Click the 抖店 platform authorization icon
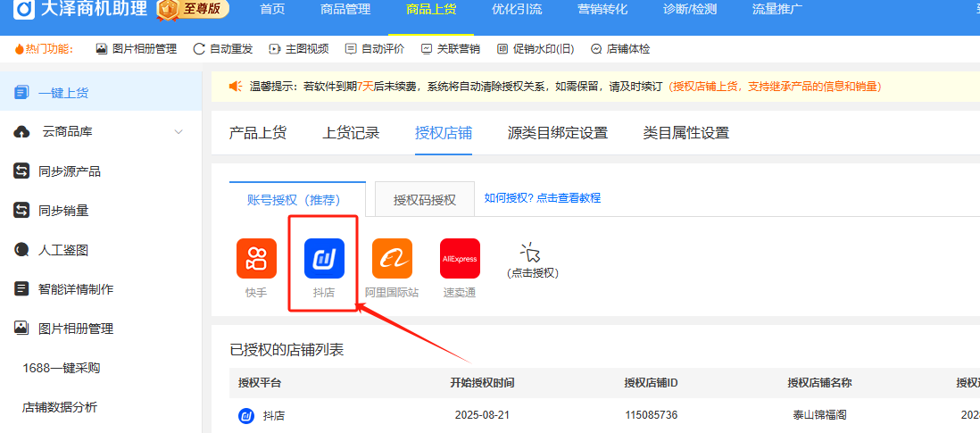Image resolution: width=980 pixels, height=433 pixels. tap(324, 259)
